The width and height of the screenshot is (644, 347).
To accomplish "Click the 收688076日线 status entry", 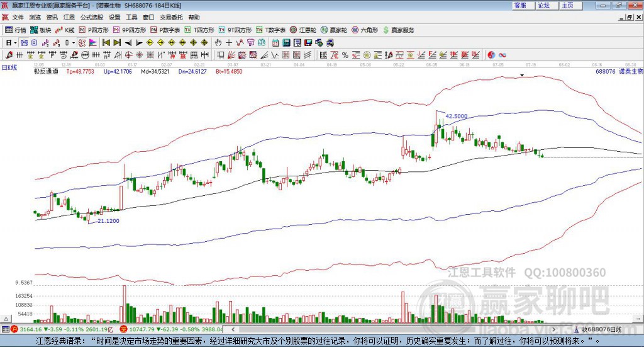I will pyautogui.click(x=598, y=329).
